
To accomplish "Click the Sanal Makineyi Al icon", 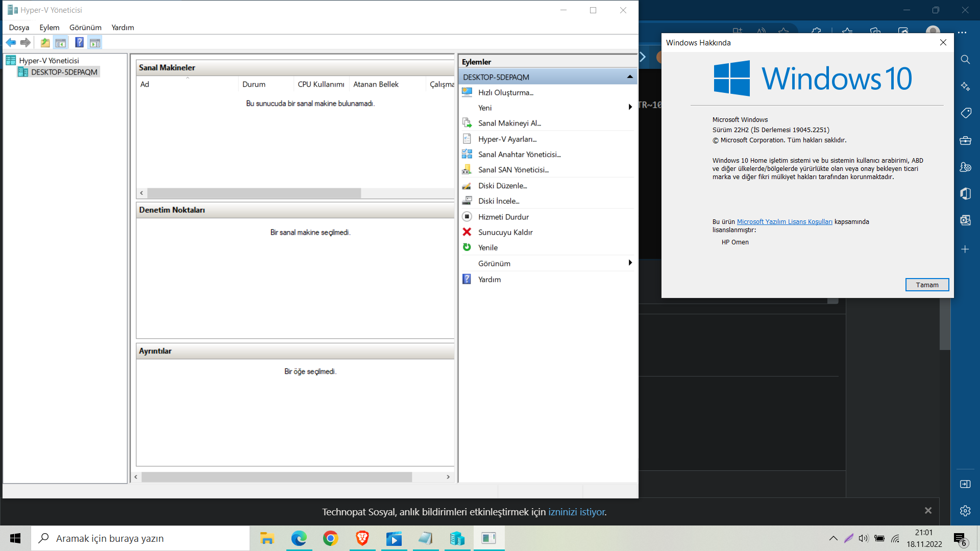I will tap(467, 123).
